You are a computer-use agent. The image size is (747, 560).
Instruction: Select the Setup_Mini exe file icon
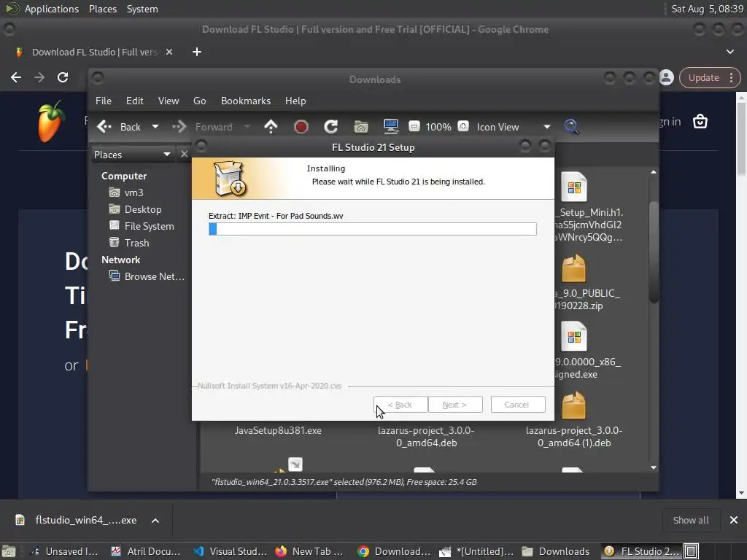pyautogui.click(x=574, y=187)
